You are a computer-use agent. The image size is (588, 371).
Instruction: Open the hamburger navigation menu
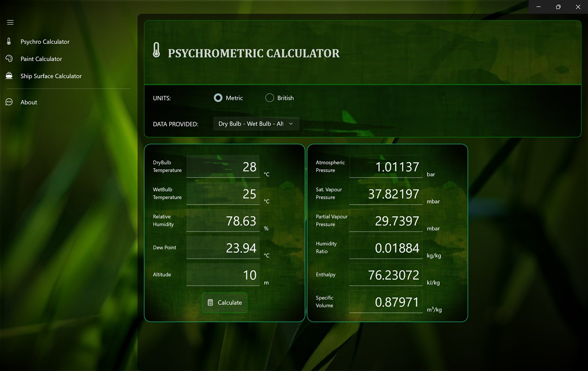coord(10,22)
